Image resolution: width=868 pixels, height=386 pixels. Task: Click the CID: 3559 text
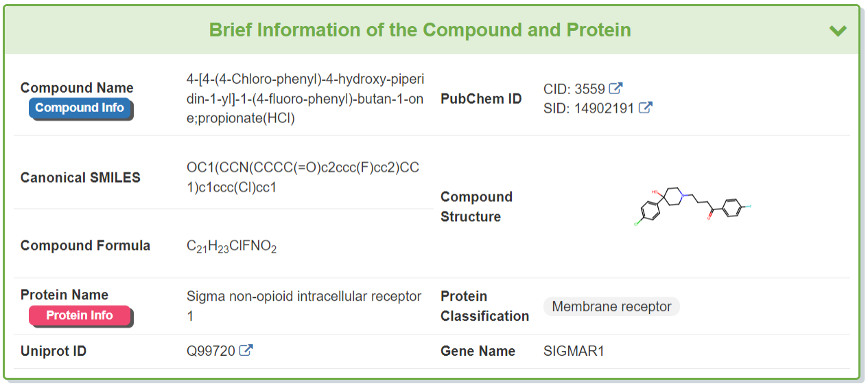coord(574,89)
